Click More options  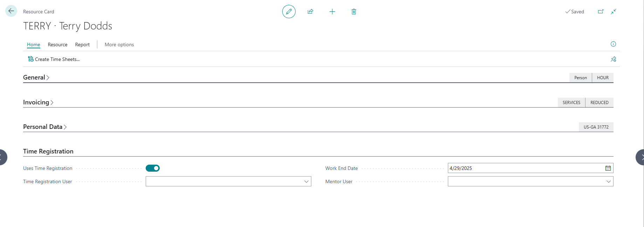point(119,44)
